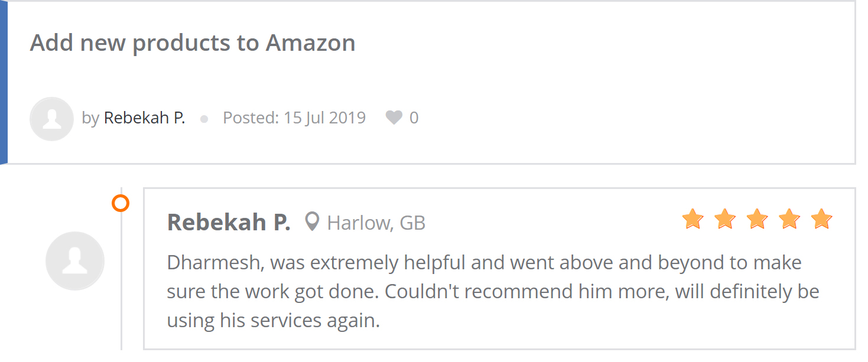Click the vertical timeline line below the orange circle
This screenshot has height=362, width=868.
pos(121,281)
